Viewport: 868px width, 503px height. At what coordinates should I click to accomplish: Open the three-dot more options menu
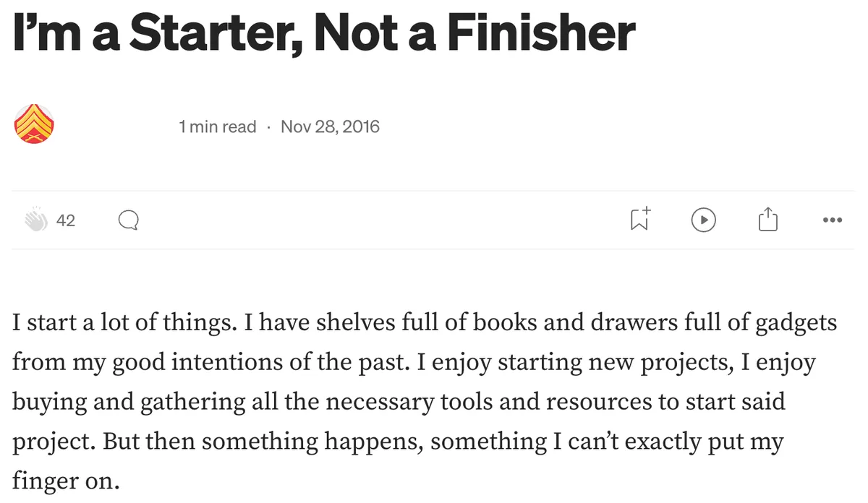[x=832, y=220]
